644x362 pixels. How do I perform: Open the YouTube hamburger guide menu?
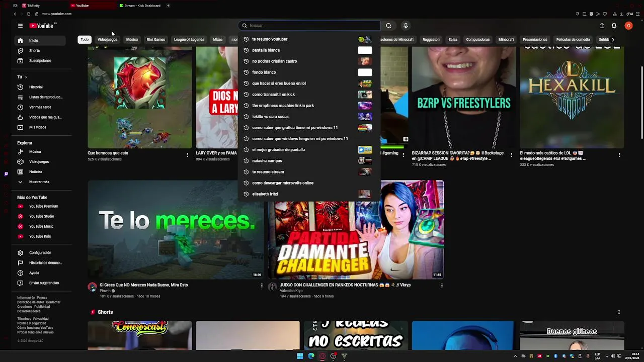pyautogui.click(x=20, y=26)
